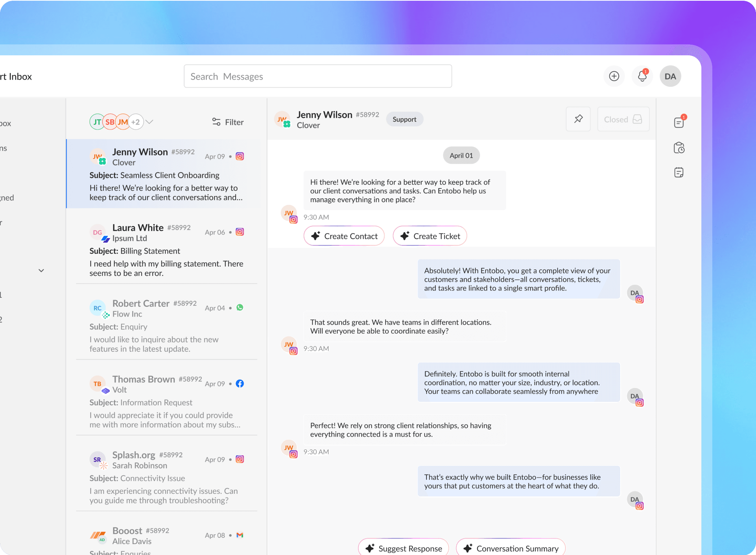Focus the Search Messages field
The width and height of the screenshot is (756, 555).
pyautogui.click(x=318, y=76)
